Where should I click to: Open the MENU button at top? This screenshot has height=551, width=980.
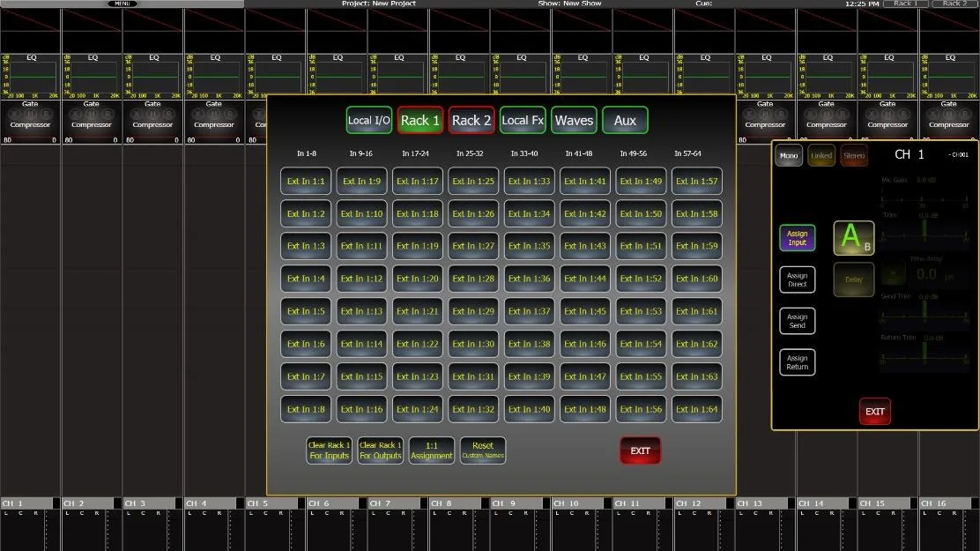(122, 4)
